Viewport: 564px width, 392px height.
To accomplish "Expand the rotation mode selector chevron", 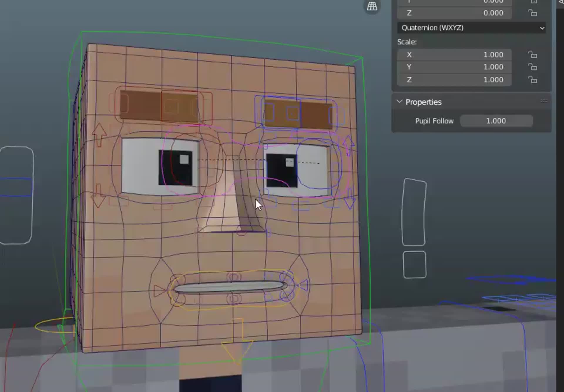I will 542,28.
